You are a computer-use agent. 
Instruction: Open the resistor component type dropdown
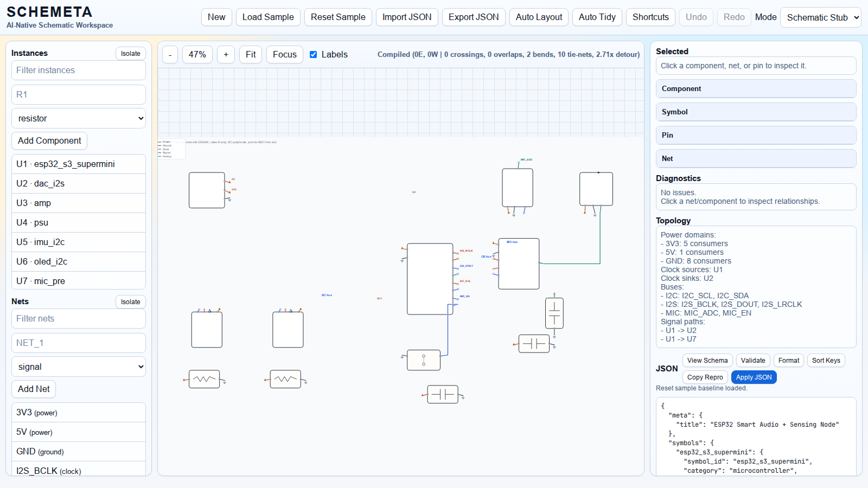(x=79, y=118)
